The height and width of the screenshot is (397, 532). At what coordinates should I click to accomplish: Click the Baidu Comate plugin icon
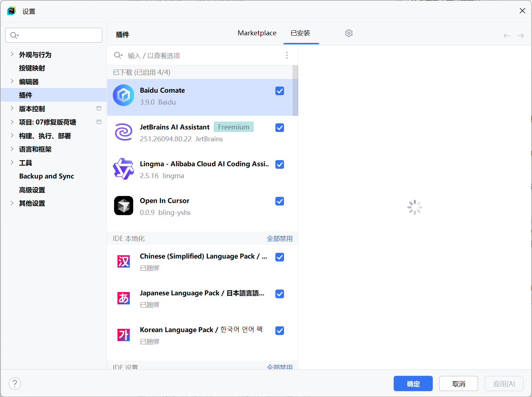click(124, 95)
